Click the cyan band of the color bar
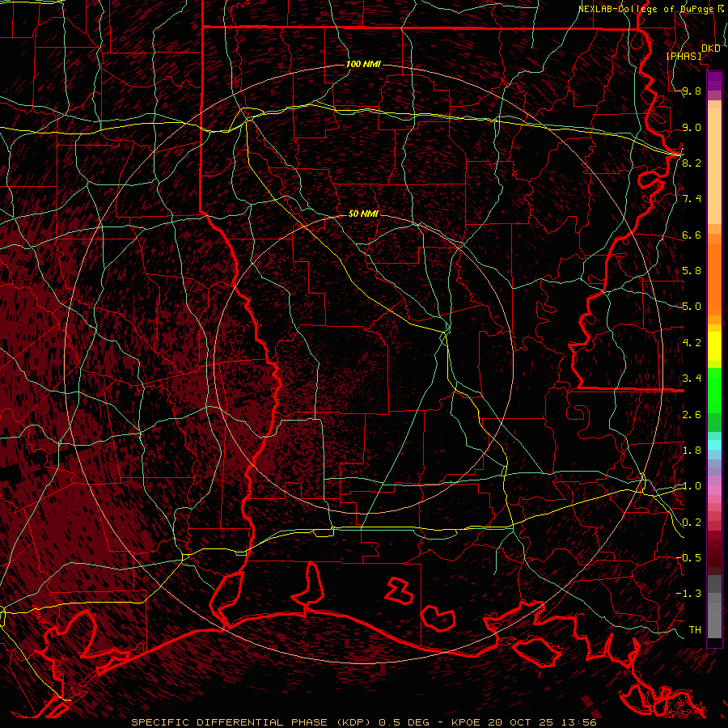 click(714, 445)
